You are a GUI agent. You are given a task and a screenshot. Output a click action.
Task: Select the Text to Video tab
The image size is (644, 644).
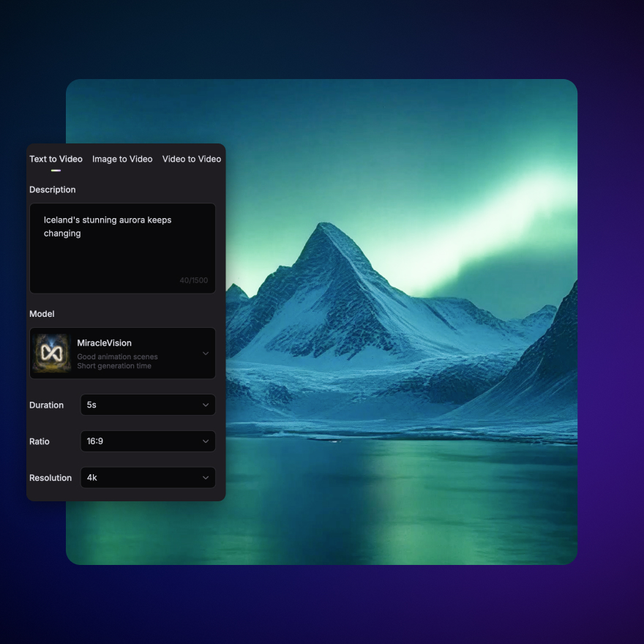coord(56,159)
